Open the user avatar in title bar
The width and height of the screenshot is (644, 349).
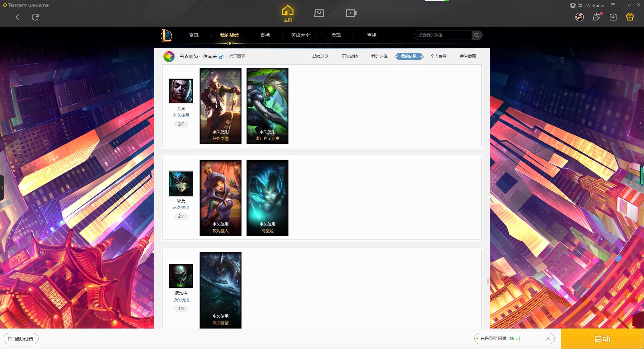click(x=580, y=17)
